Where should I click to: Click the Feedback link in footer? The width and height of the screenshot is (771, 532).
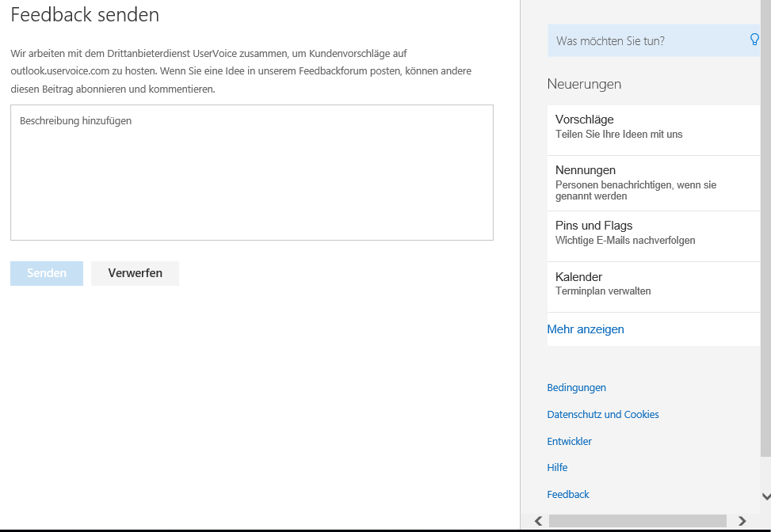click(568, 494)
